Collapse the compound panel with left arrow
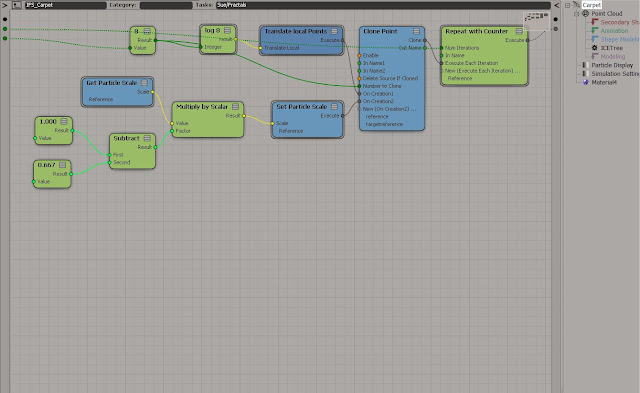 coord(556,5)
